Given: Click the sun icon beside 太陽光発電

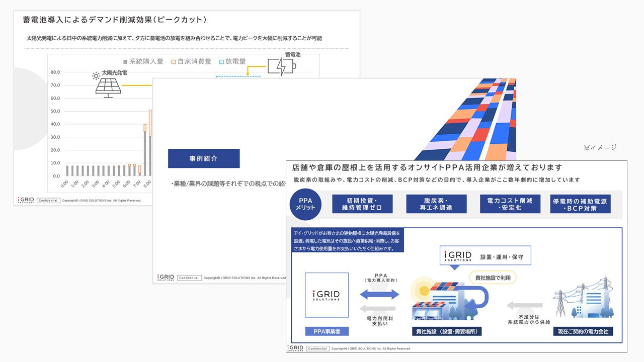Looking at the screenshot, I should point(96,76).
